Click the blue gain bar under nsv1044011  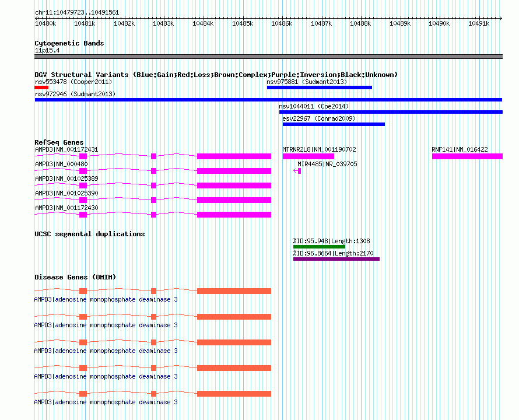(x=391, y=112)
